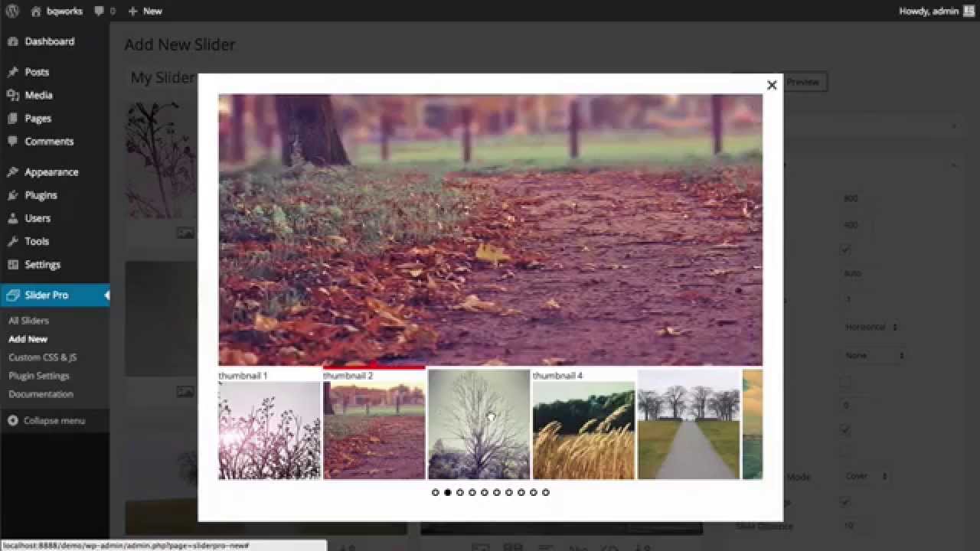Open the None dropdown in settings panel
The width and height of the screenshot is (980, 551).
point(874,355)
